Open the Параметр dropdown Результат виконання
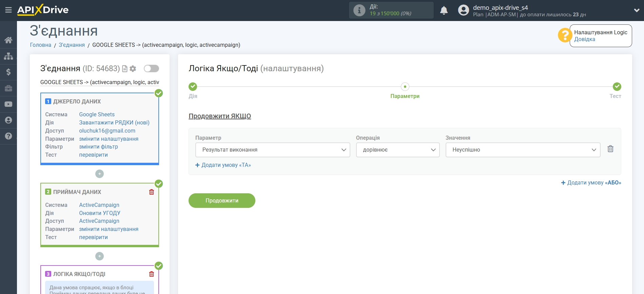The width and height of the screenshot is (644, 294). 273,150
